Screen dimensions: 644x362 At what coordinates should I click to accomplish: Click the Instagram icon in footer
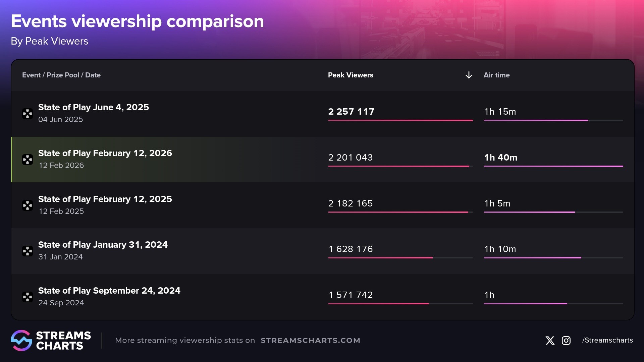[x=566, y=341]
